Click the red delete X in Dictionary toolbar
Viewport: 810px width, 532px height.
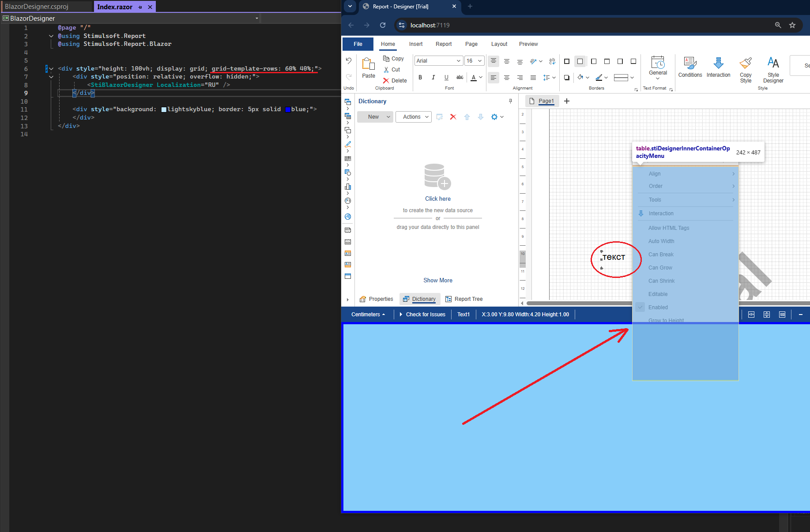(x=453, y=117)
